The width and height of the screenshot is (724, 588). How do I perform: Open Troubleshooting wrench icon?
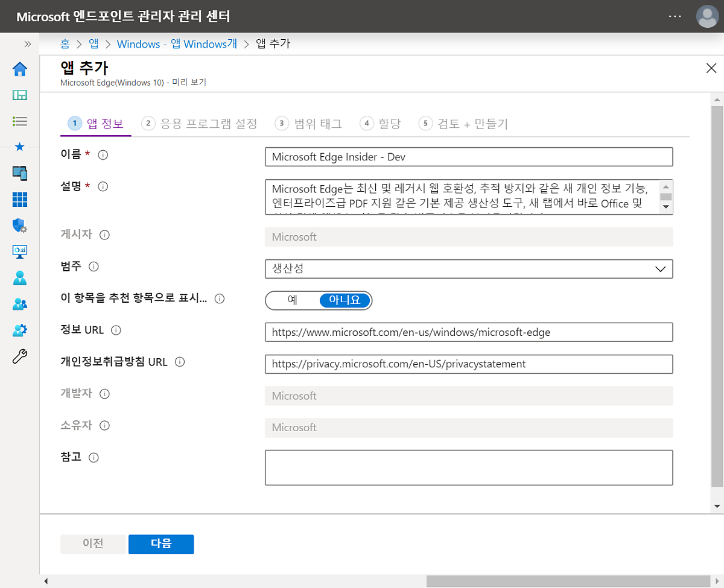click(20, 356)
